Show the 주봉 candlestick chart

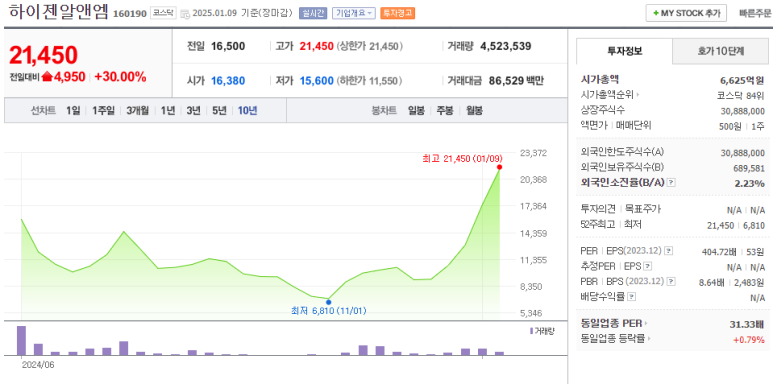(445, 110)
